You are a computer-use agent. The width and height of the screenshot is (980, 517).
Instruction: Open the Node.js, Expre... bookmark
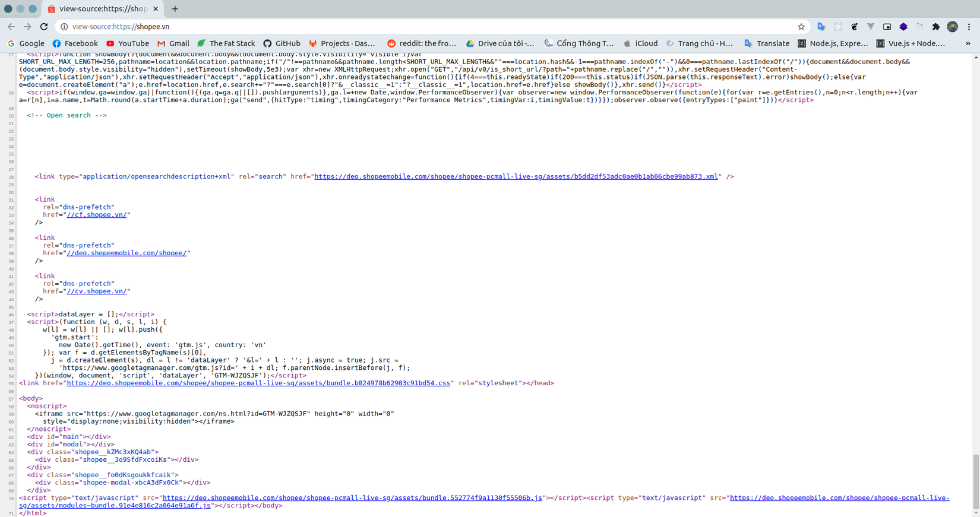click(832, 43)
